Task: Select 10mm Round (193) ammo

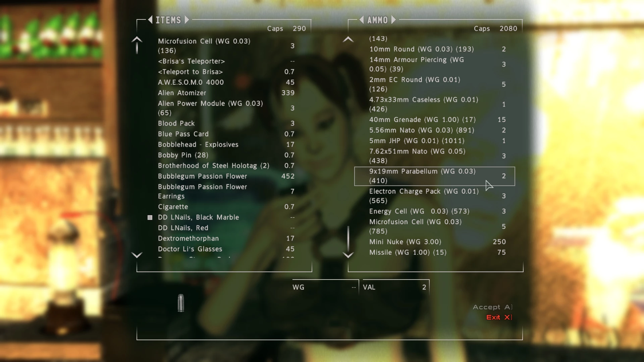Action: 438,49
